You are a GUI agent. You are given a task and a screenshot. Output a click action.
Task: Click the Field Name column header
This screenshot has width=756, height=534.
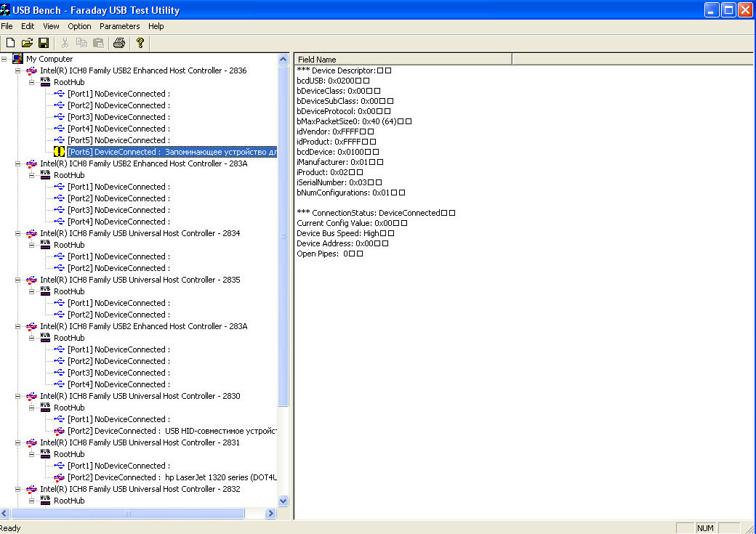403,60
